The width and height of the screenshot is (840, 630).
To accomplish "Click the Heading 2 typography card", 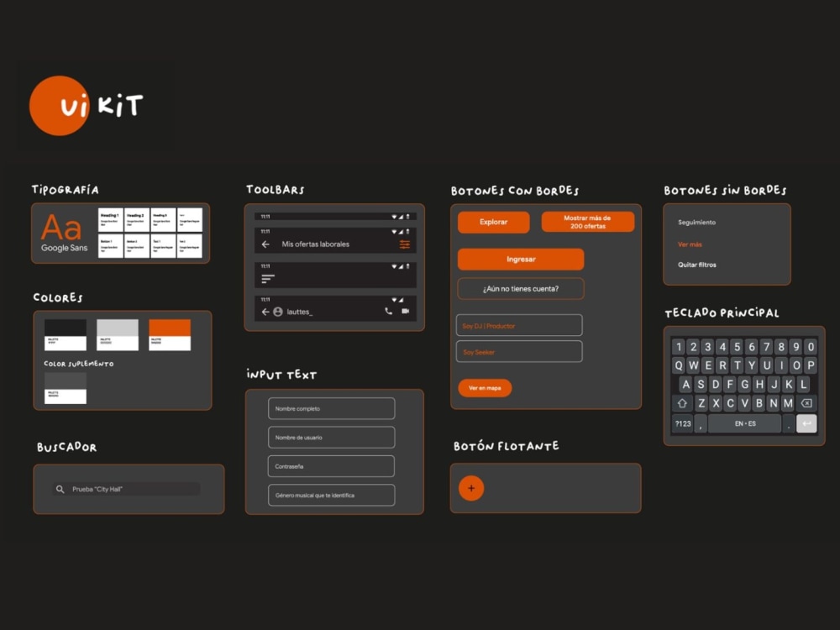I will [137, 219].
